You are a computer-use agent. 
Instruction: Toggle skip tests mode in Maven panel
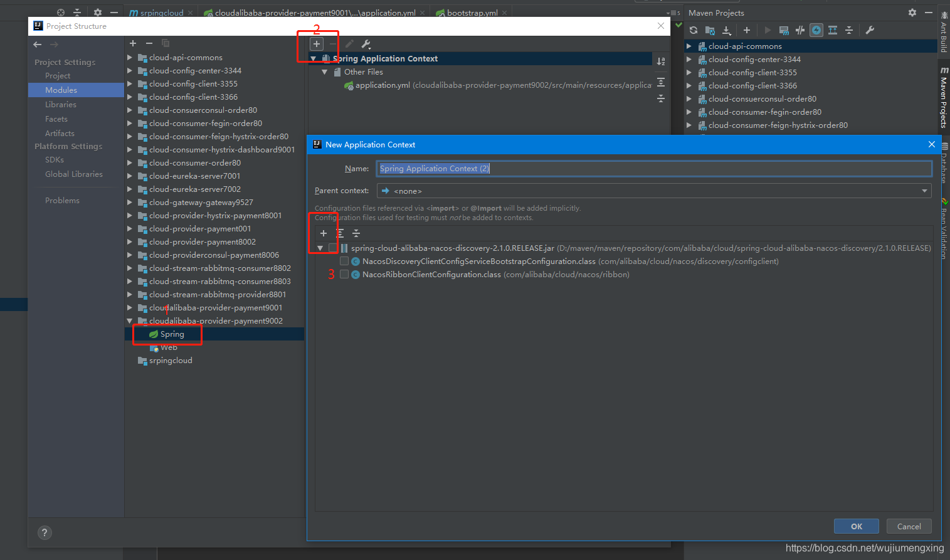(799, 29)
